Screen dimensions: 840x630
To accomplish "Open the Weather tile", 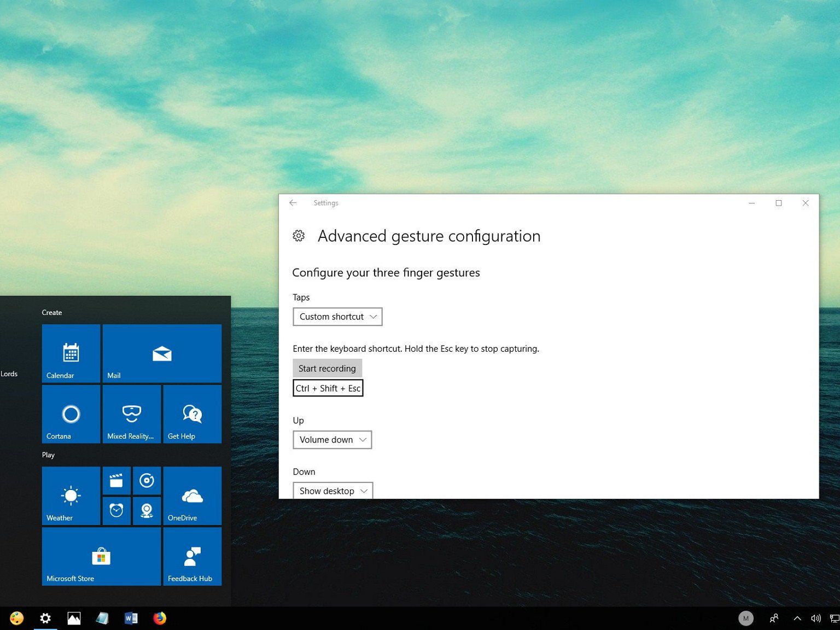I will tap(71, 496).
